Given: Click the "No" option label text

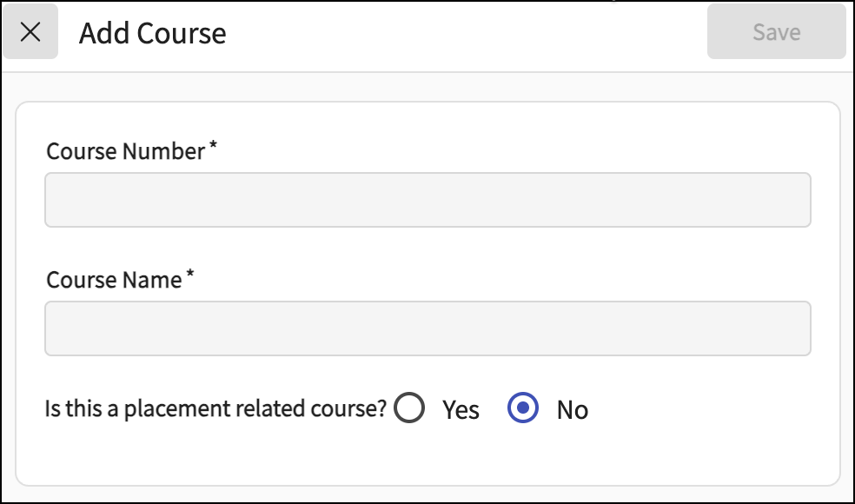Looking at the screenshot, I should pos(573,409).
